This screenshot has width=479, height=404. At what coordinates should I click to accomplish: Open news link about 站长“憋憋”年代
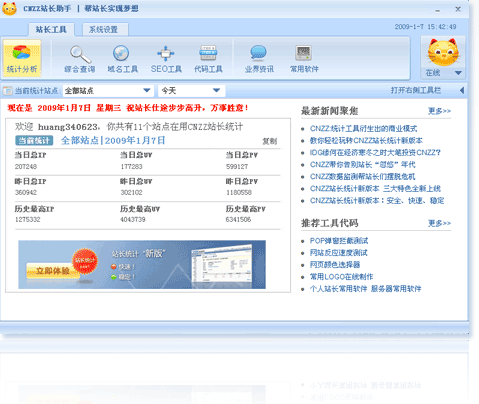point(362,165)
